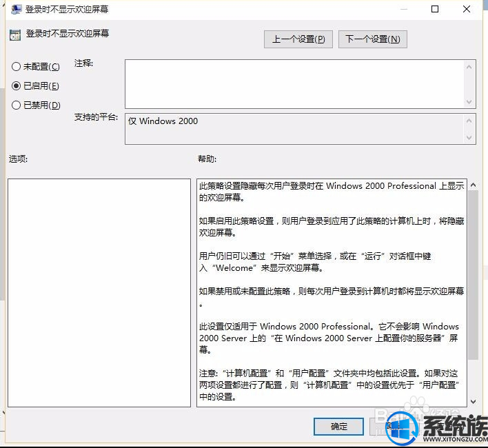This screenshot has width=488, height=448.
Task: Maximize the policy dialog window
Action: [435, 9]
